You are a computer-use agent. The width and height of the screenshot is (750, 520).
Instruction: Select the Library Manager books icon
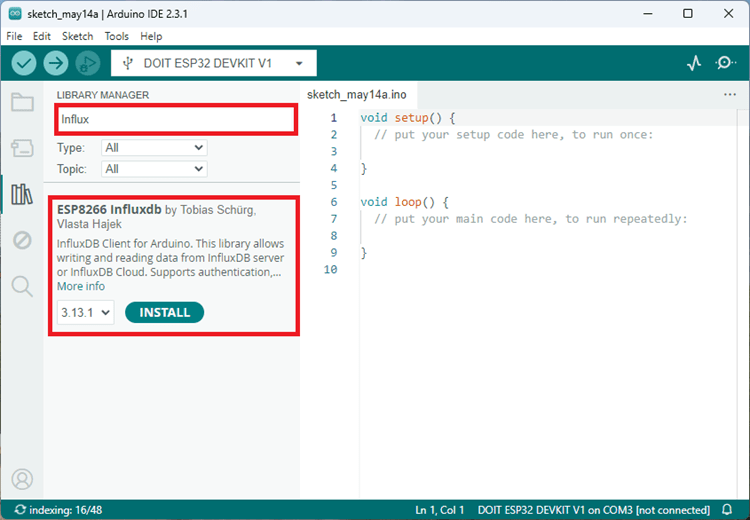click(x=21, y=194)
